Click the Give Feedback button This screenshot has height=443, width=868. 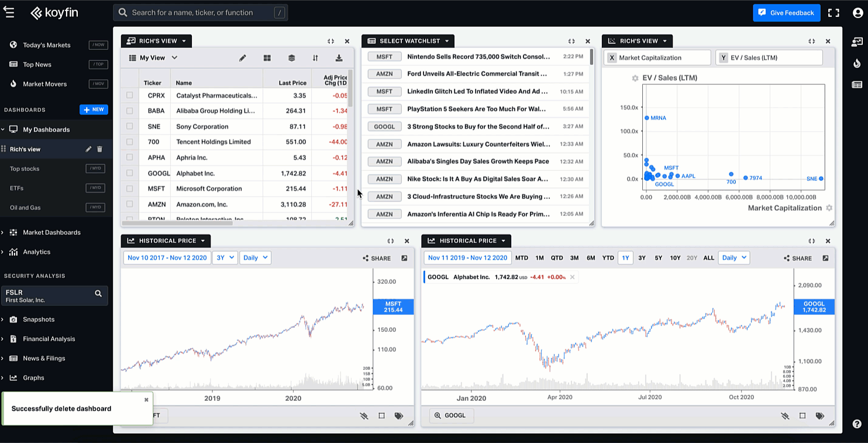click(x=787, y=13)
